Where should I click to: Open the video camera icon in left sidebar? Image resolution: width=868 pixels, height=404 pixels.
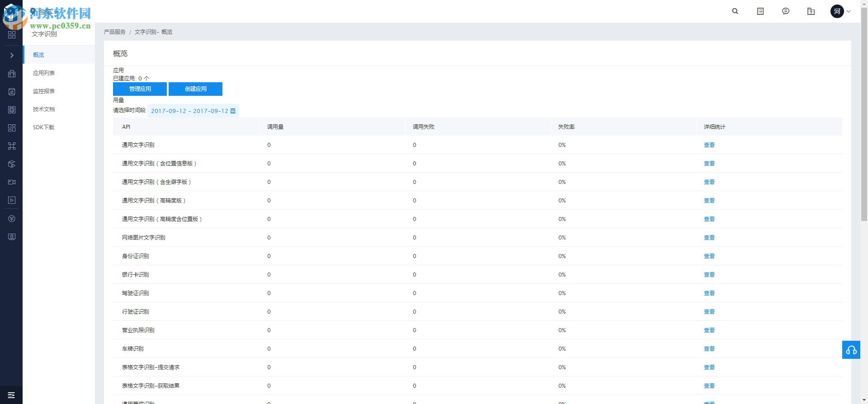pyautogui.click(x=12, y=182)
